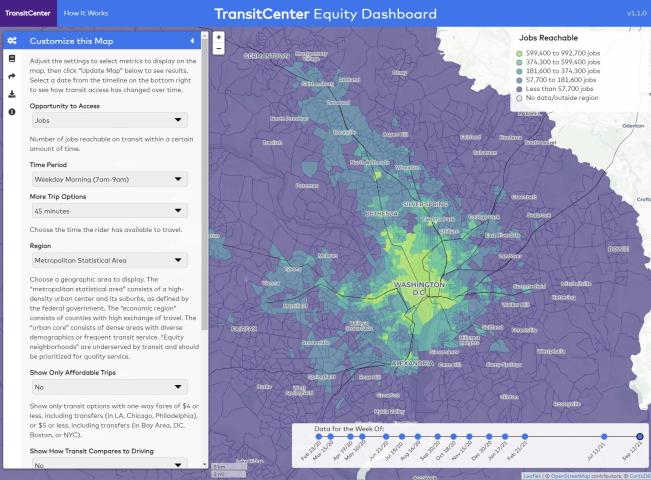651x480 pixels.
Task: Select the Nov 15/20 timeline date
Action: (469, 436)
